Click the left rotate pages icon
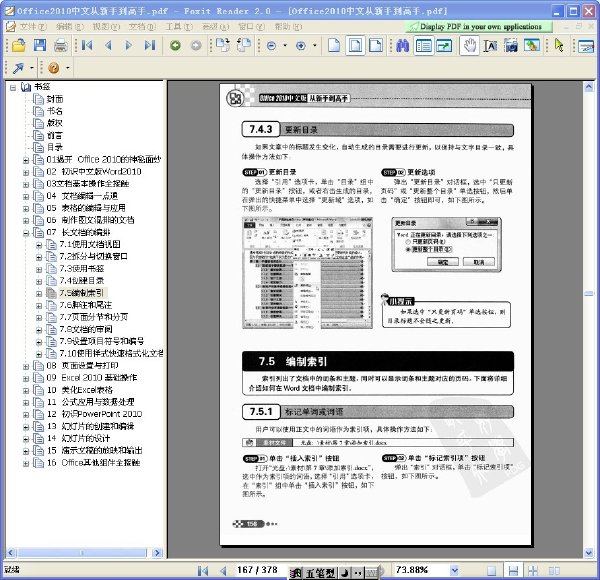600x580 pixels. coord(223,46)
